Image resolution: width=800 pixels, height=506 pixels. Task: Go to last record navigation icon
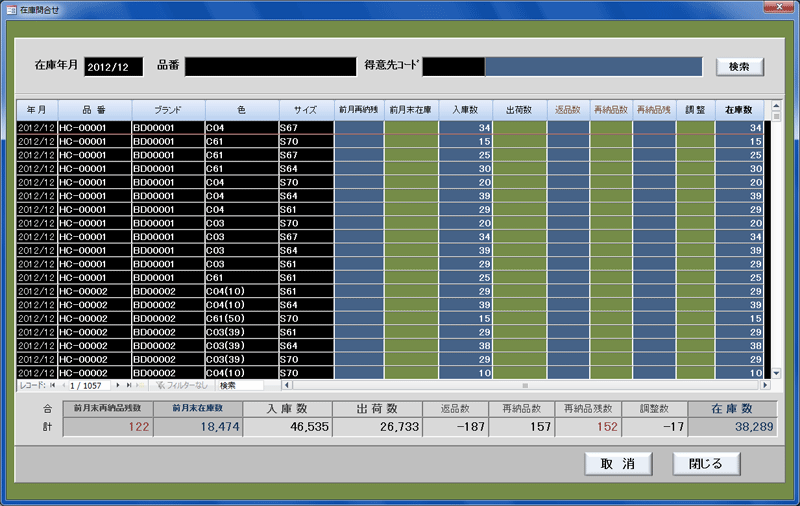(x=129, y=386)
